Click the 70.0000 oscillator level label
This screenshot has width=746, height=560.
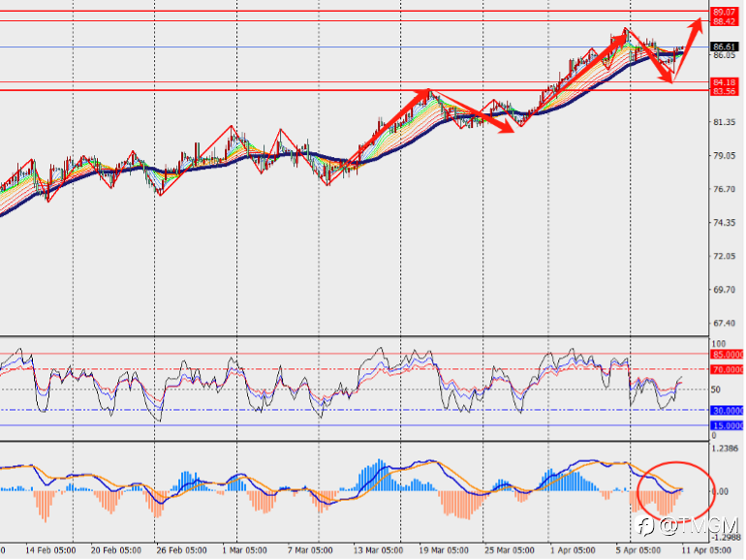coord(728,370)
